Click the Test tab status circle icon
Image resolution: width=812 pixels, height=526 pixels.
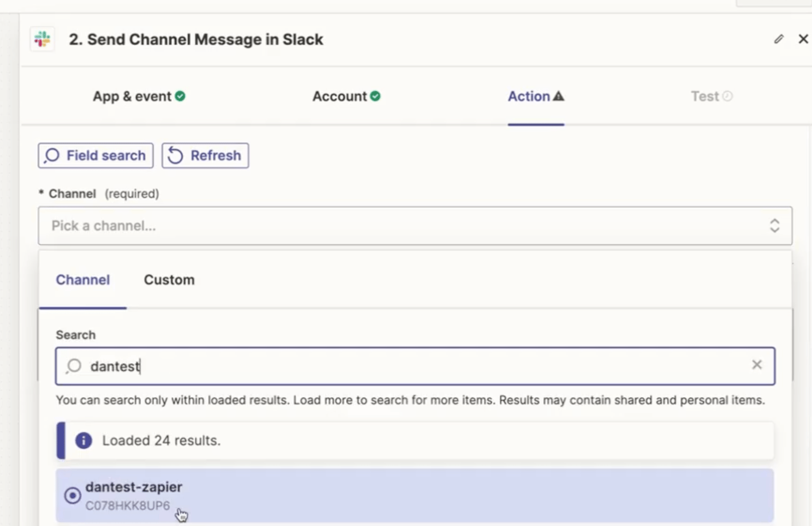point(728,96)
